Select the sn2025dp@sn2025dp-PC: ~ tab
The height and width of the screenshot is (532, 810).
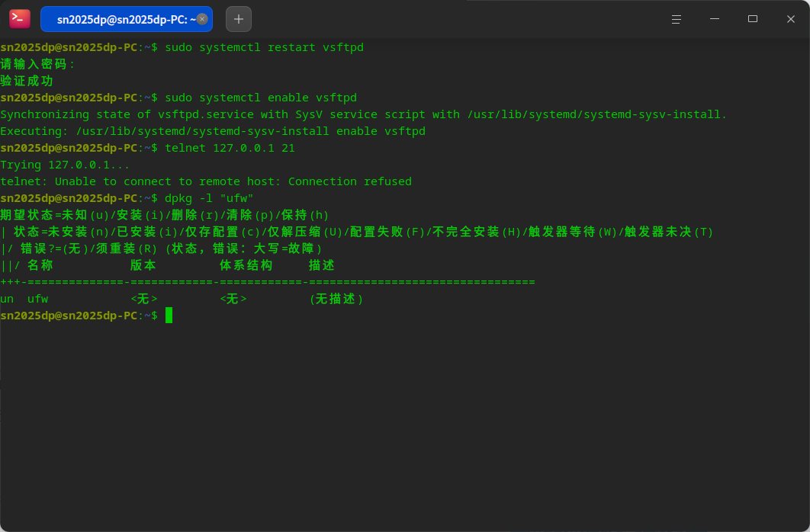click(127, 19)
